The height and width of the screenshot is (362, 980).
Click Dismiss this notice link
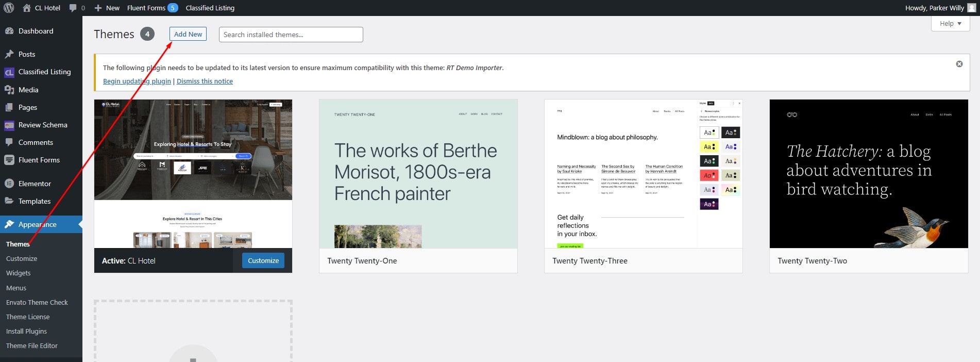[205, 81]
